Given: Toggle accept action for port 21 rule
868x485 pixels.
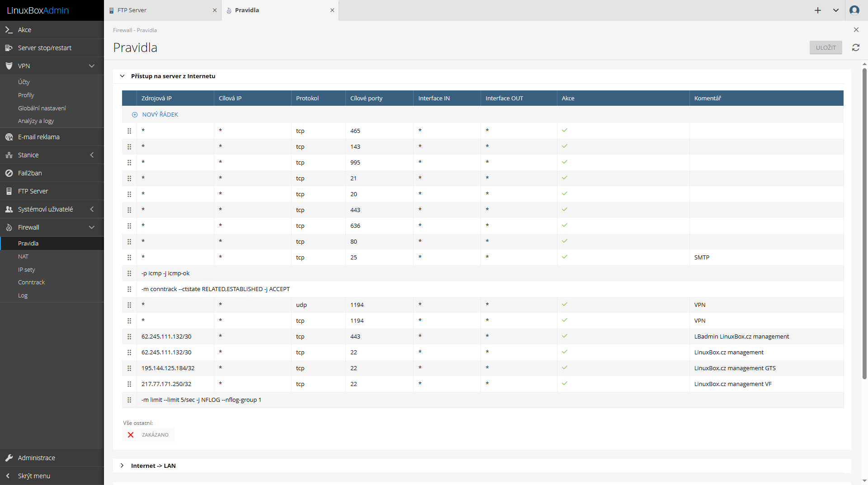Looking at the screenshot, I should [x=565, y=178].
